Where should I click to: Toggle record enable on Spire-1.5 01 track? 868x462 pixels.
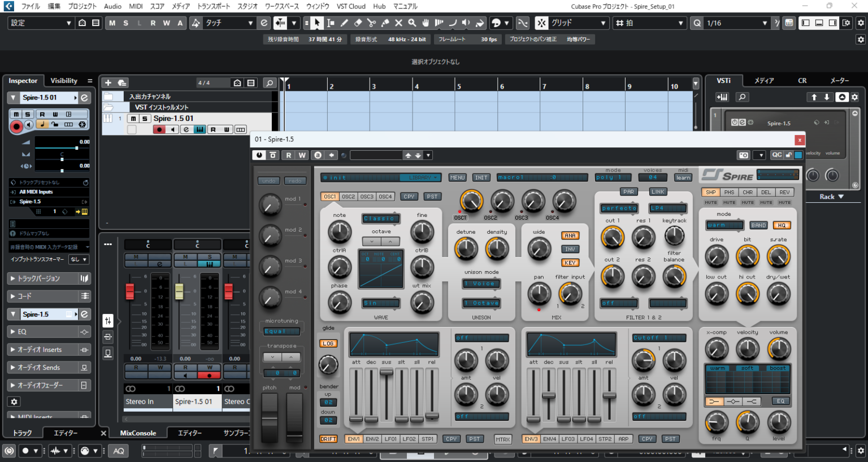(x=159, y=129)
